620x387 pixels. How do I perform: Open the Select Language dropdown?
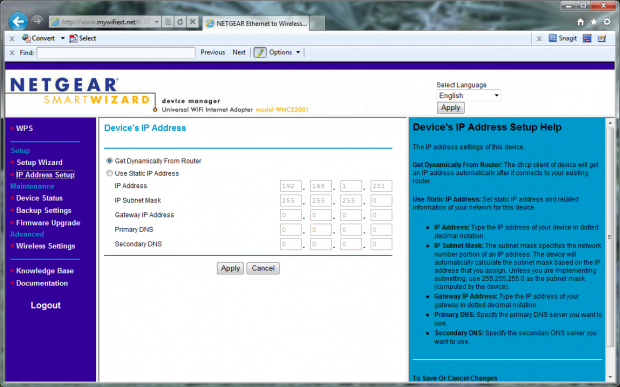(x=469, y=96)
